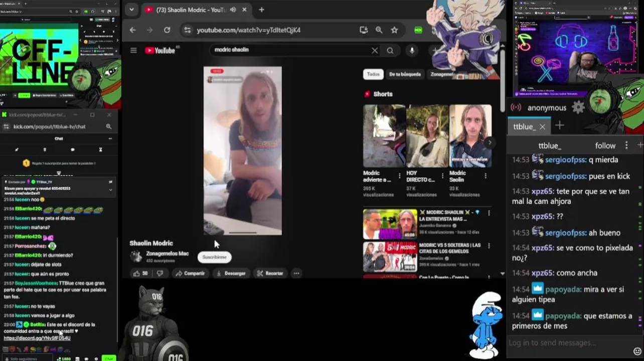The image size is (644, 361).
Task: Click the pin icon in Kick chat toolbar
Action: pos(17,149)
